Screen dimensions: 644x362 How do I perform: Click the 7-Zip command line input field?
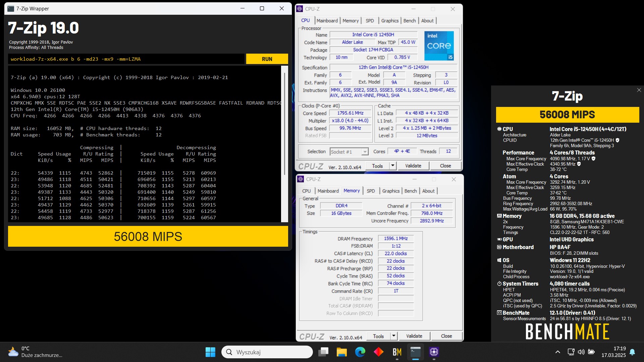point(126,59)
